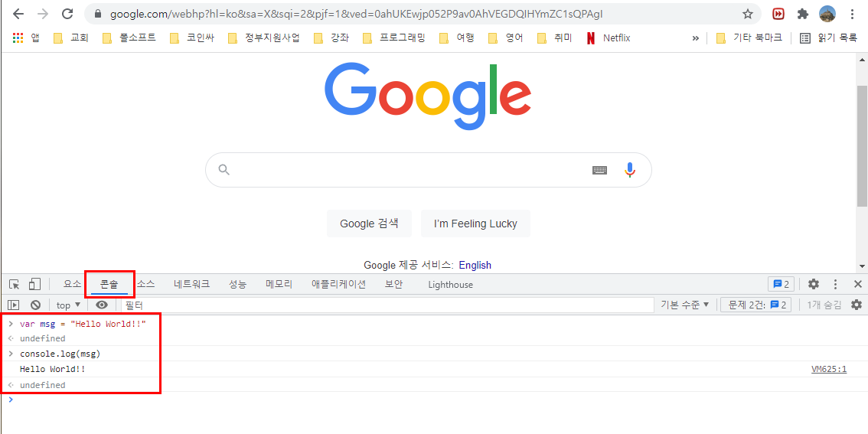Open the top JavaScript context dropdown

coord(69,305)
